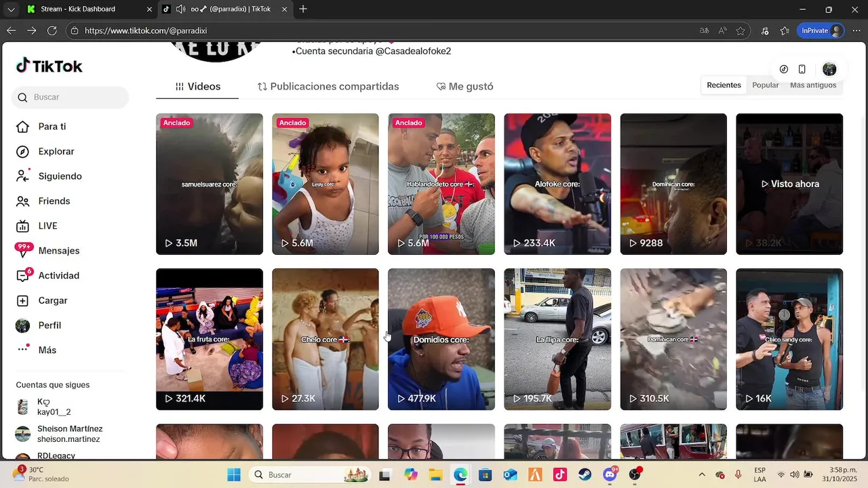This screenshot has height=488, width=868.
Task: Open Friends in the sidebar
Action: [54, 201]
